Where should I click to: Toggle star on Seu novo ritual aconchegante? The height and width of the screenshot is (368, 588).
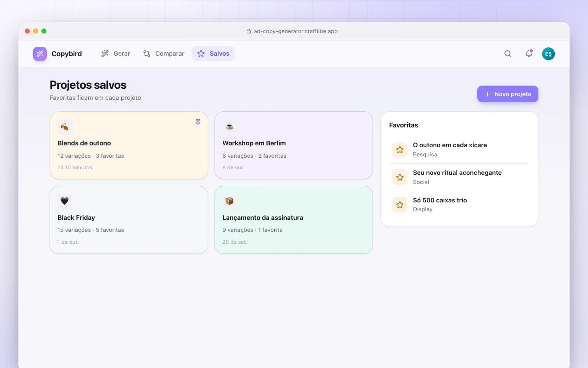pyautogui.click(x=400, y=177)
